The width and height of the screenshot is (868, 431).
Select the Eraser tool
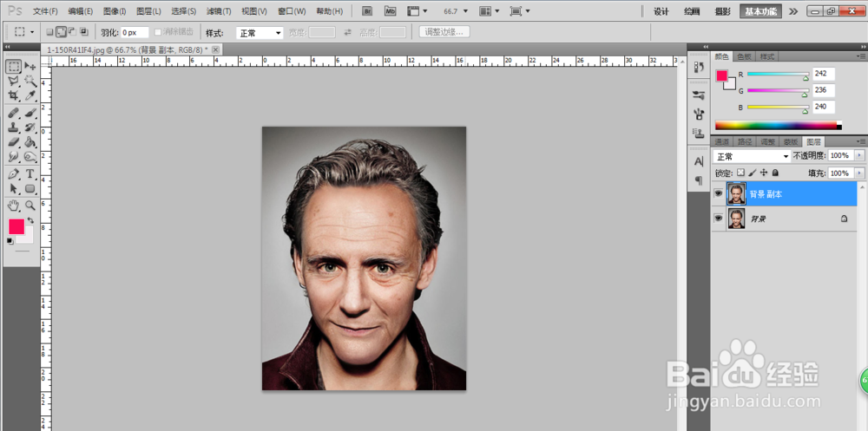[14, 142]
